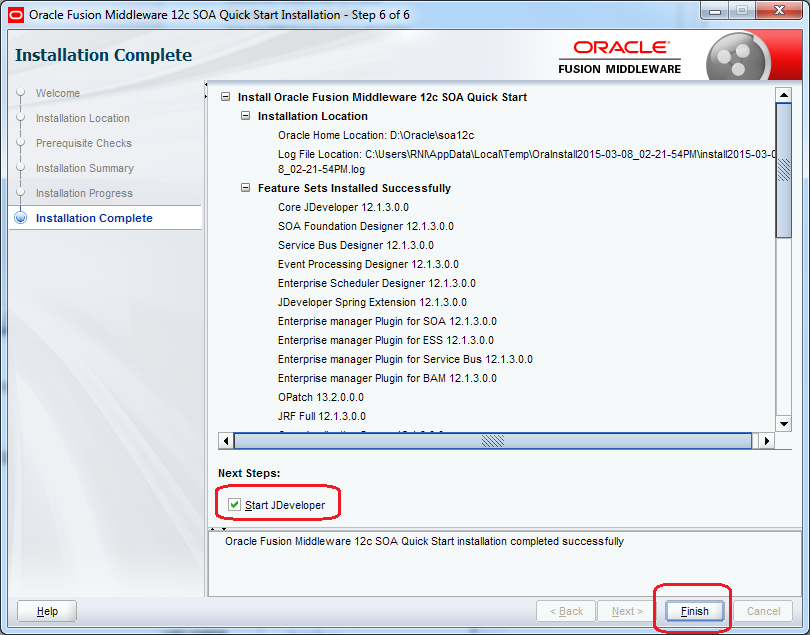Click the horizontal scroll right arrow
Screen dimensions: 810x635
click(766, 441)
